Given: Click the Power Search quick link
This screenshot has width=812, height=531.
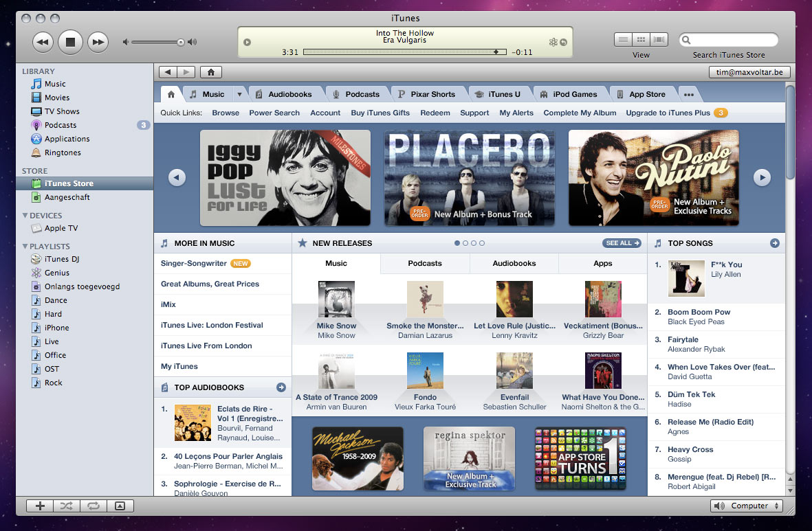Looking at the screenshot, I should [x=274, y=113].
